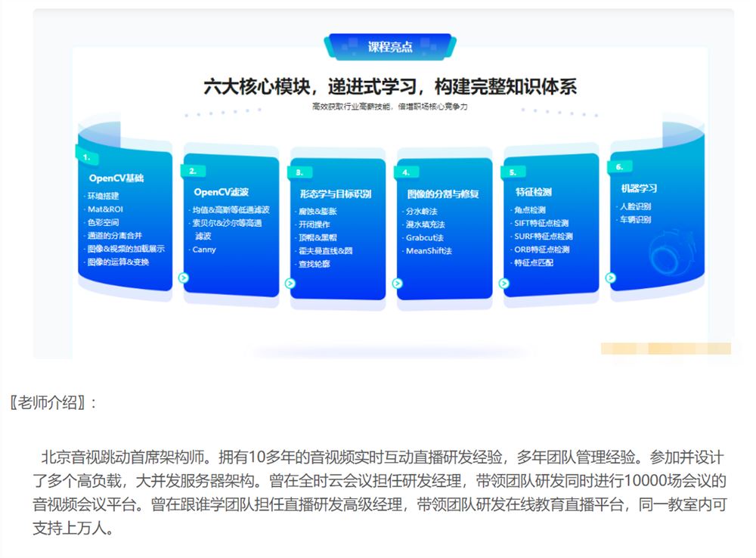Image resolution: width=756 pixels, height=558 pixels.
Task: Click the 特征点匹配 list item
Action: (534, 262)
